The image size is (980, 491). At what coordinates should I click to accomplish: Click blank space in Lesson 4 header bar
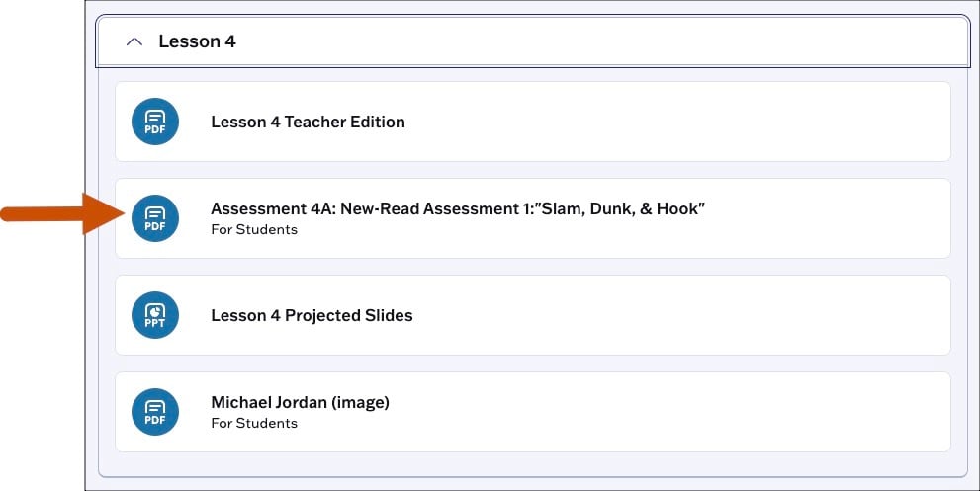[x=593, y=42]
